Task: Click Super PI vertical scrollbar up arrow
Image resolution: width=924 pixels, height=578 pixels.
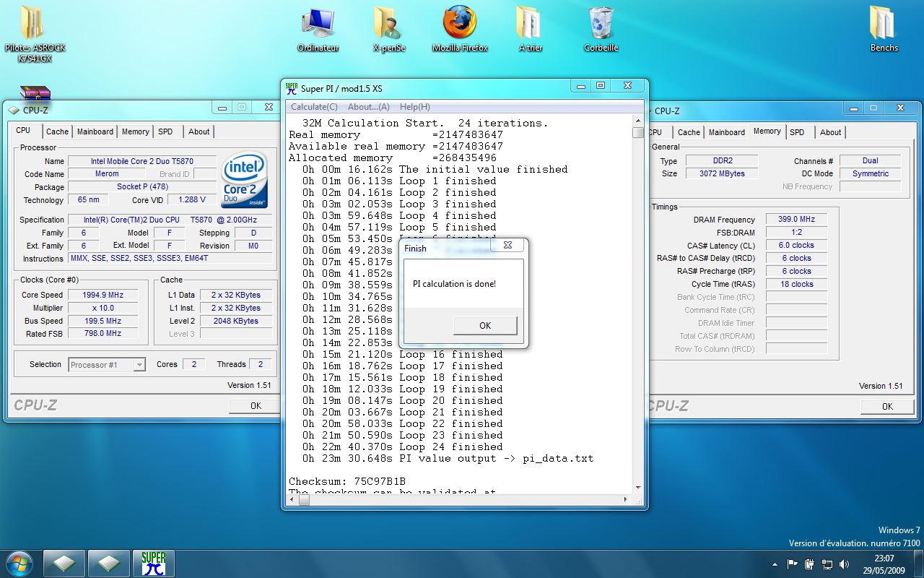Action: 637,121
